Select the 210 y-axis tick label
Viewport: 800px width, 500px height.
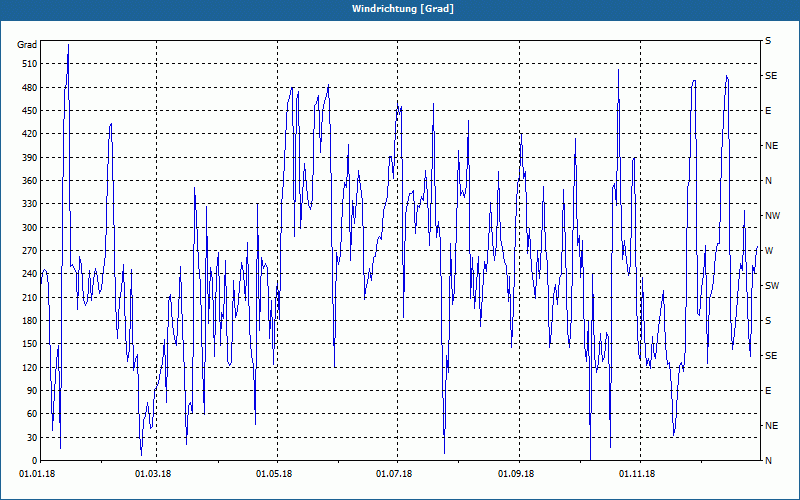click(x=30, y=297)
